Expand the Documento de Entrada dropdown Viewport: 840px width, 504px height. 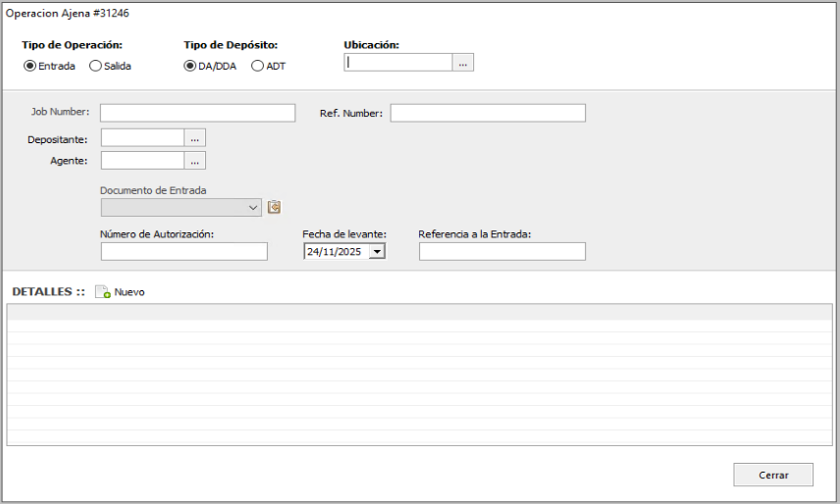(253, 207)
